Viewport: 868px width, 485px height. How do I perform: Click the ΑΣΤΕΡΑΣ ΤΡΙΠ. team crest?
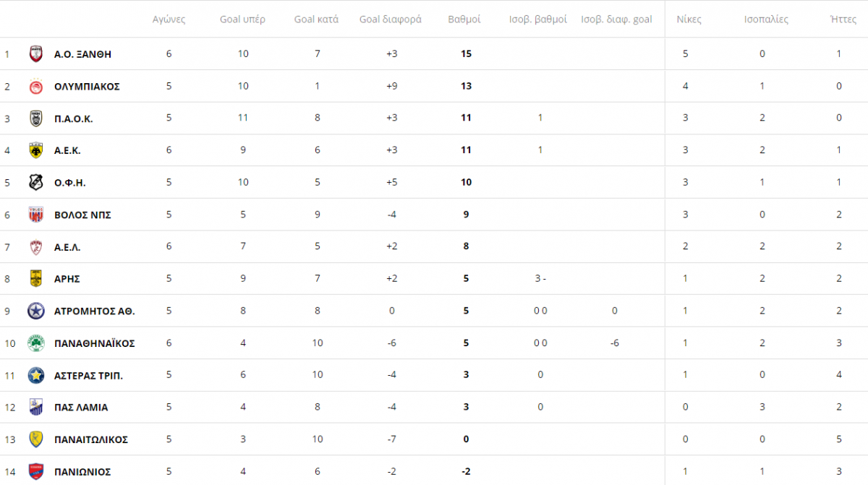[x=36, y=375]
